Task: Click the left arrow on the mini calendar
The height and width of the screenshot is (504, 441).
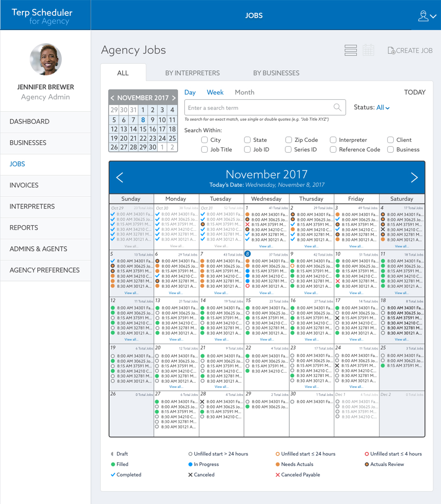Action: click(112, 97)
